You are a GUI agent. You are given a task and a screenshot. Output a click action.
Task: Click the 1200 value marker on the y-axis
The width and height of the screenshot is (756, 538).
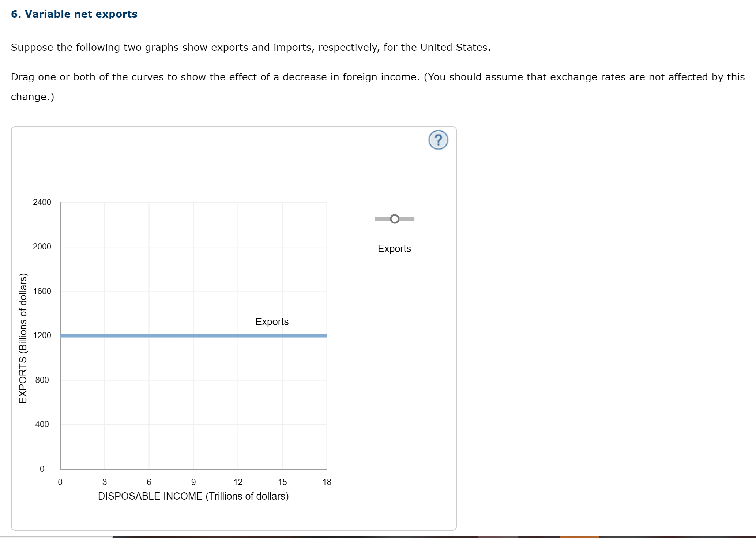41,335
